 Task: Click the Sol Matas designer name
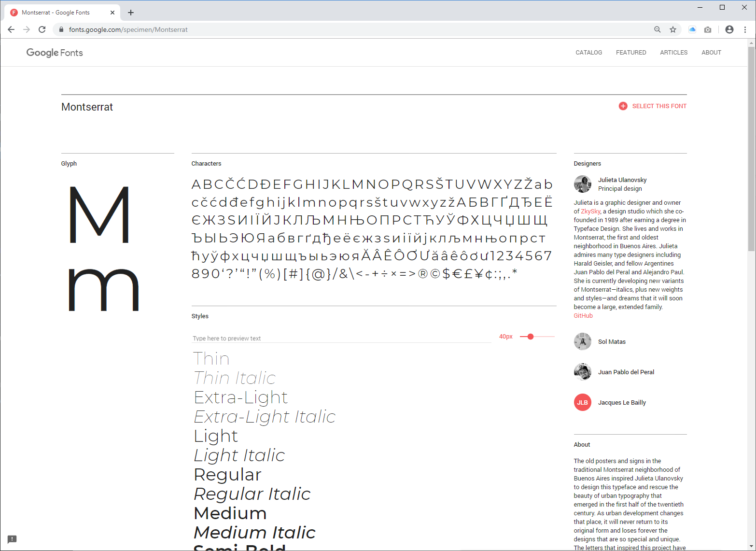coord(612,342)
